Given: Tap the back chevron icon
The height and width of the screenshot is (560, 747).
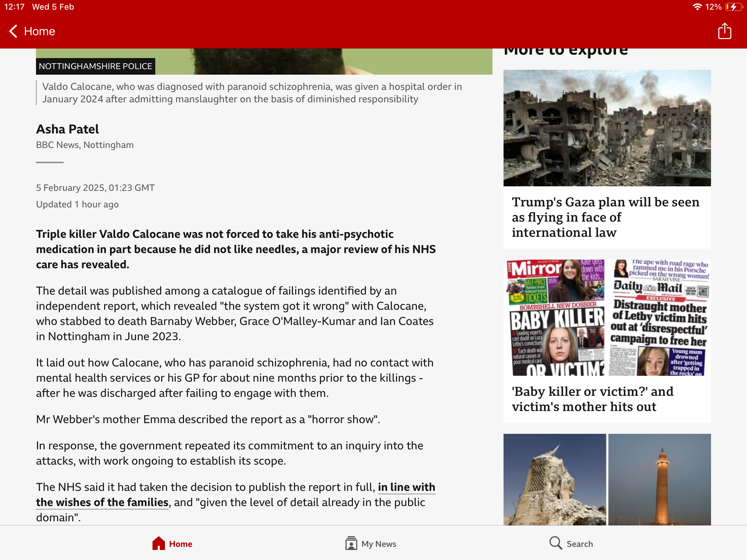Looking at the screenshot, I should [x=13, y=31].
